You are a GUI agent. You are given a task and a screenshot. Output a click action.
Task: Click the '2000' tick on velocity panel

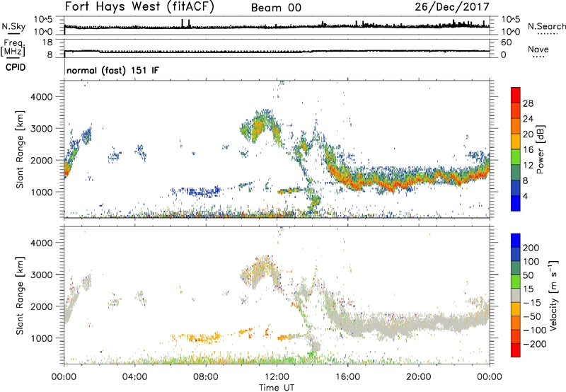pyautogui.click(x=42, y=306)
